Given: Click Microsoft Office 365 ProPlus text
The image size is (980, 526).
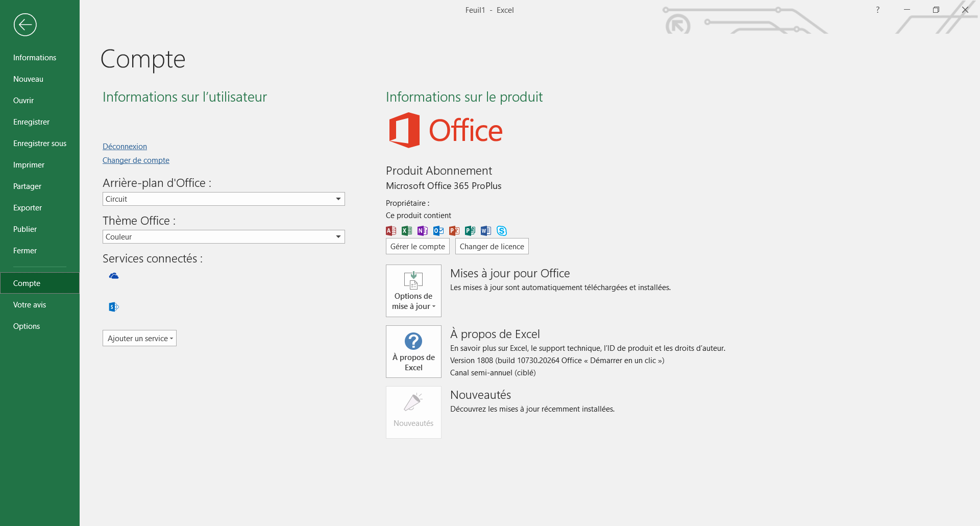Looking at the screenshot, I should click(444, 186).
